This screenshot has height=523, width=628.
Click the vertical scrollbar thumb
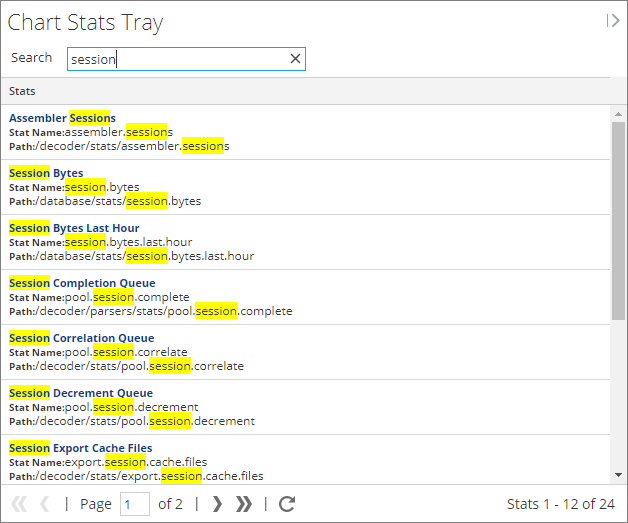pos(618,220)
